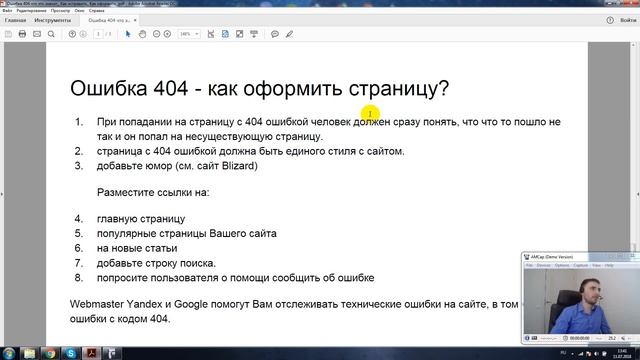
Task: Go to previous page with up arrow
Action: click(72, 34)
